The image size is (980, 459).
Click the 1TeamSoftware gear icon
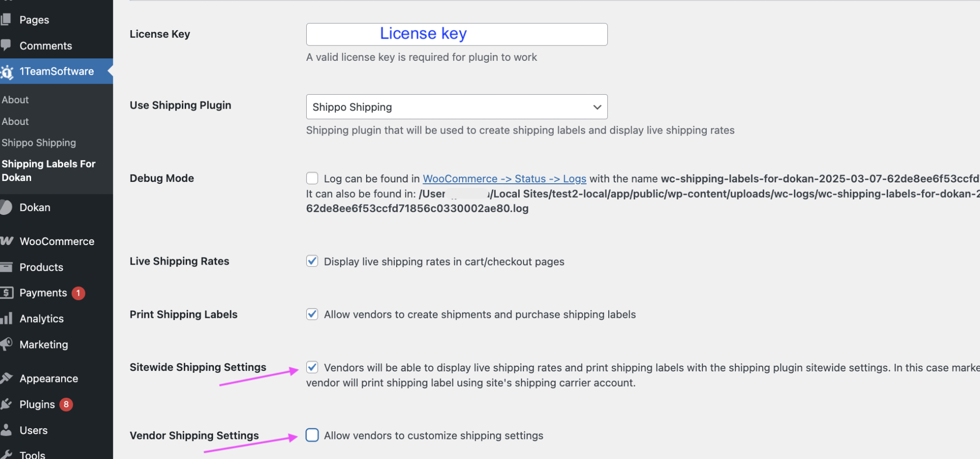pos(7,72)
